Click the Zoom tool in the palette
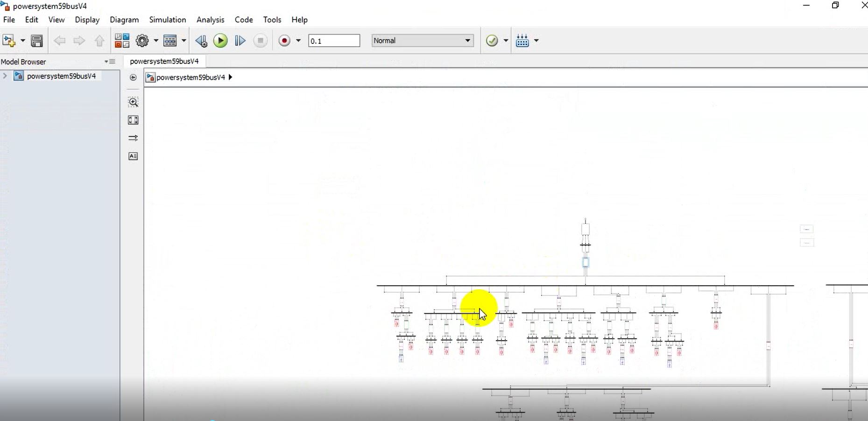Viewport: 868px width, 421px height. pos(133,102)
